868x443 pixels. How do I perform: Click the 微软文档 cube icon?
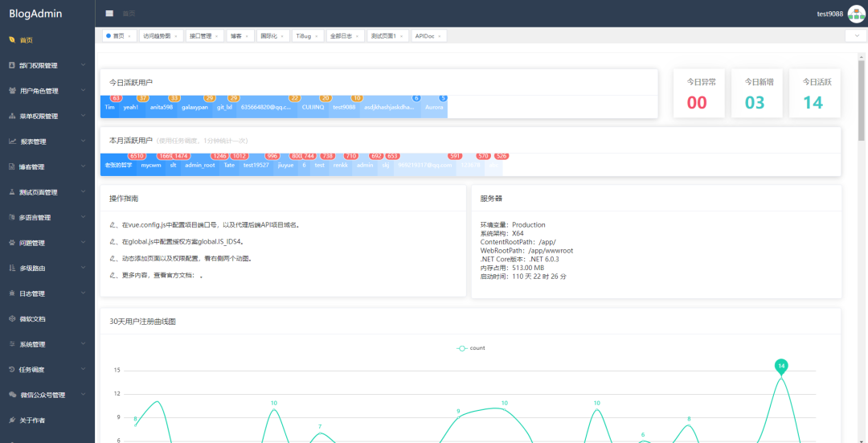(12, 319)
